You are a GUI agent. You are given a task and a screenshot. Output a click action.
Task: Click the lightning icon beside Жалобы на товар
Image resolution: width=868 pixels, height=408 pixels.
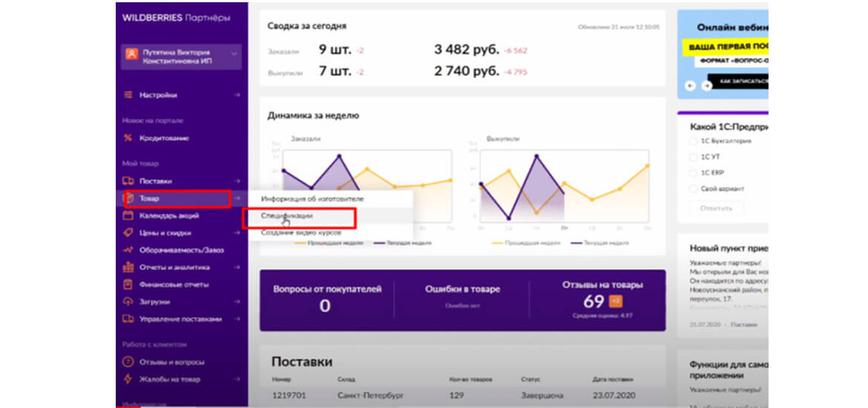click(x=128, y=379)
